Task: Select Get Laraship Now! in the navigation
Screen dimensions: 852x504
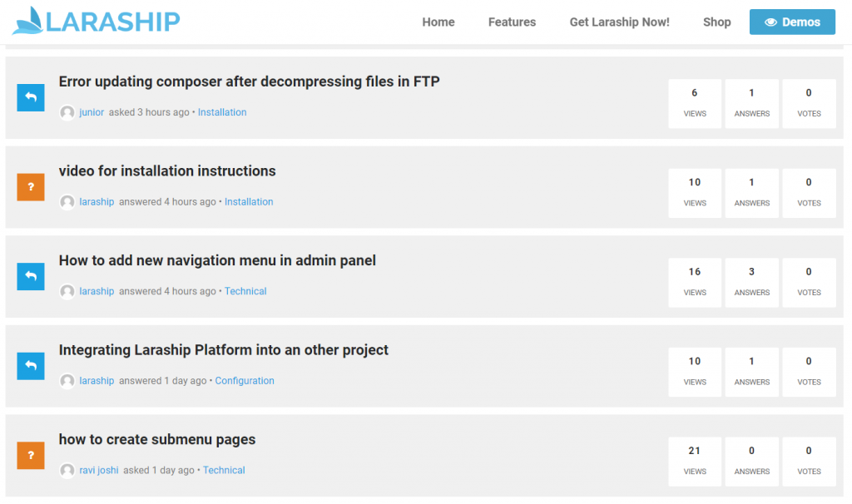Action: tap(619, 22)
